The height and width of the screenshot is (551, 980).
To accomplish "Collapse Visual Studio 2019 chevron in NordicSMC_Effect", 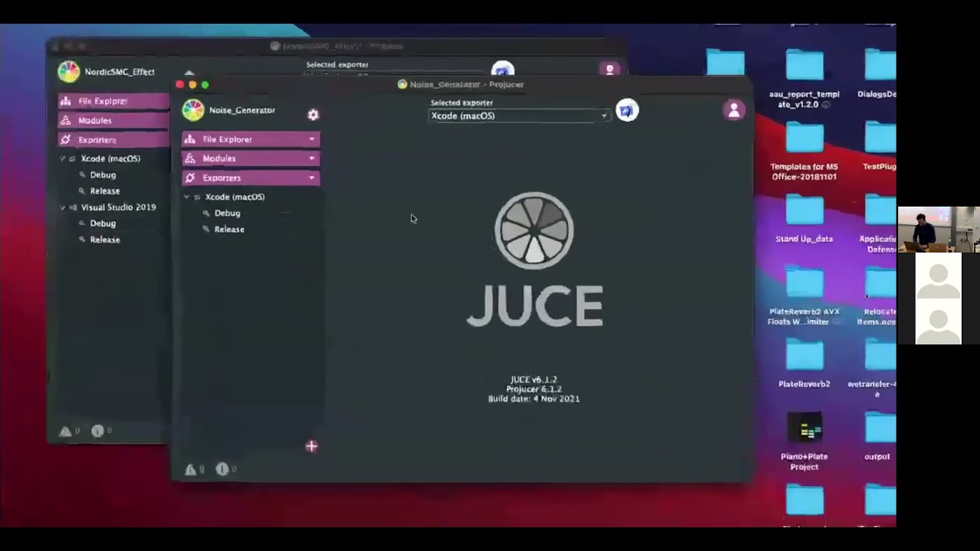I will point(62,207).
